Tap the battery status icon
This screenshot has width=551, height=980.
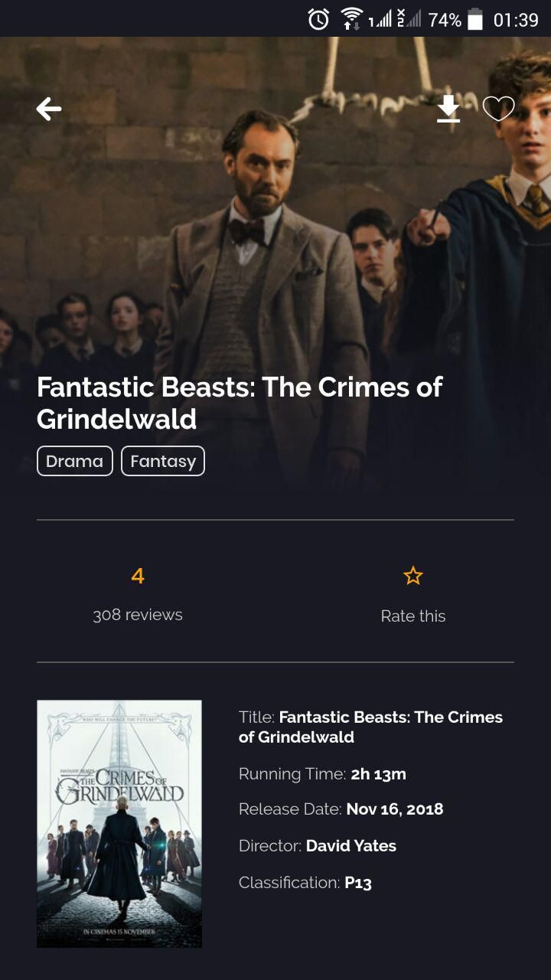tap(475, 19)
